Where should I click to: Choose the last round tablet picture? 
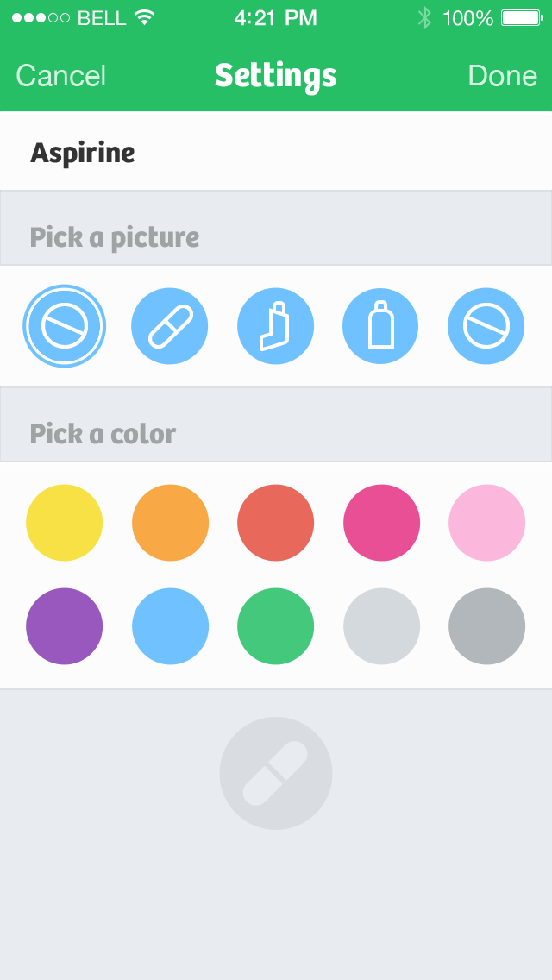[x=486, y=326]
